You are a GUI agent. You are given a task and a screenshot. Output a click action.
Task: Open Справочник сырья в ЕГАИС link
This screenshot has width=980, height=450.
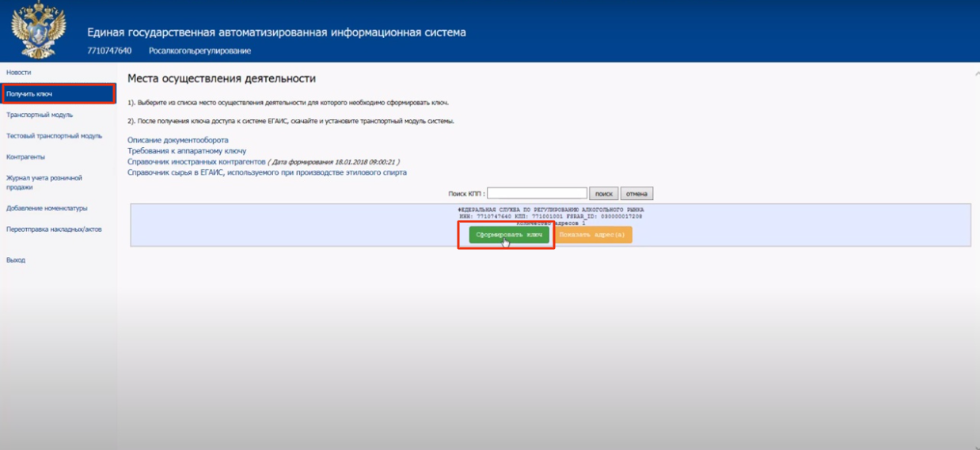(267, 172)
